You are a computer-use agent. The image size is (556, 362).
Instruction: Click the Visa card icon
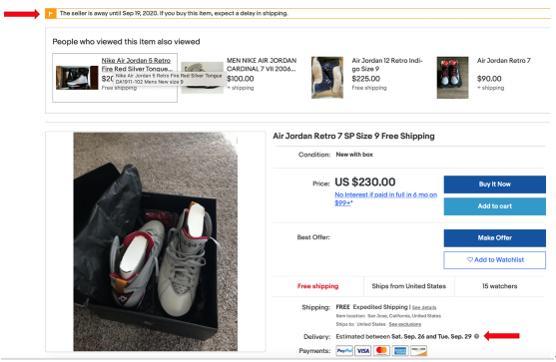pos(363,351)
